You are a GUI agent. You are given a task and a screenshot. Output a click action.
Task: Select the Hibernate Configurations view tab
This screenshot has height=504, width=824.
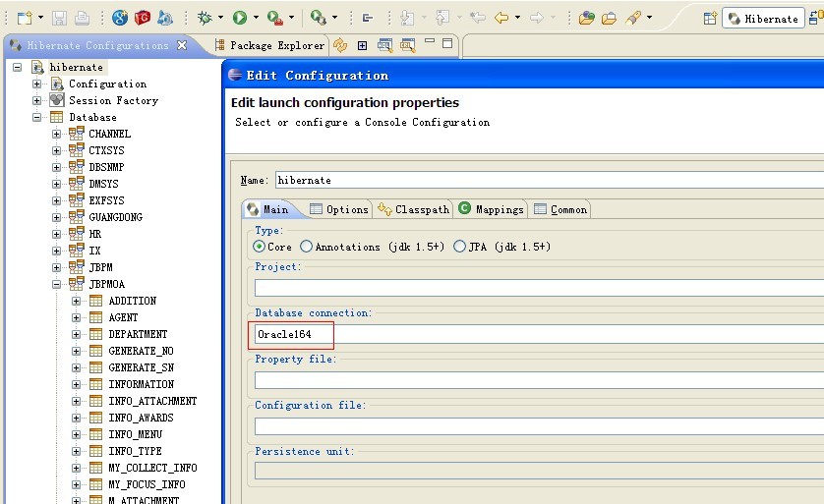pyautogui.click(x=97, y=45)
